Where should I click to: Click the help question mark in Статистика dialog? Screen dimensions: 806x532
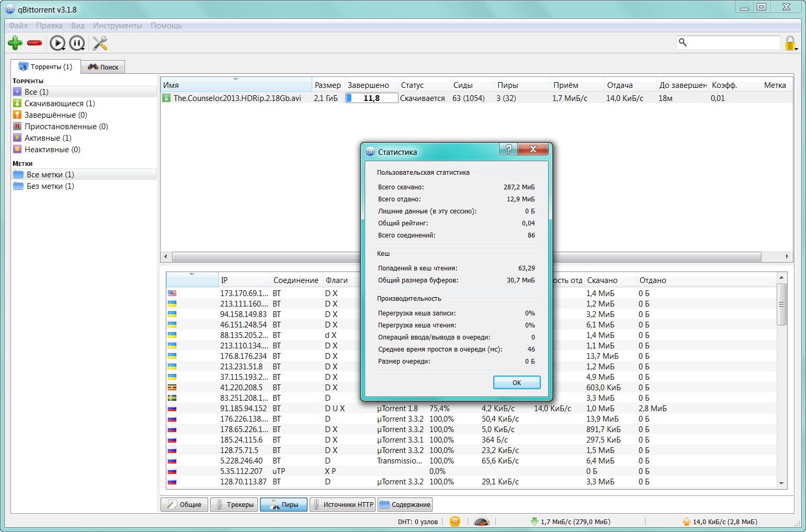pyautogui.click(x=508, y=149)
